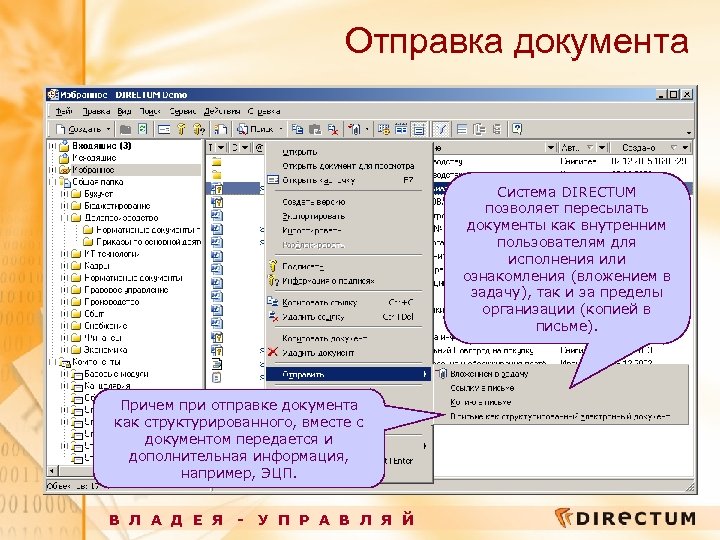Image resolution: width=720 pixels, height=540 pixels.
Task: Click the card form toolbar icon
Action: (x=164, y=129)
